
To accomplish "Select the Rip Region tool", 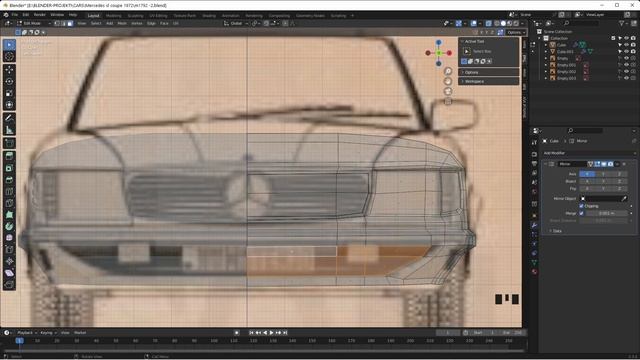I will pyautogui.click(x=9, y=284).
